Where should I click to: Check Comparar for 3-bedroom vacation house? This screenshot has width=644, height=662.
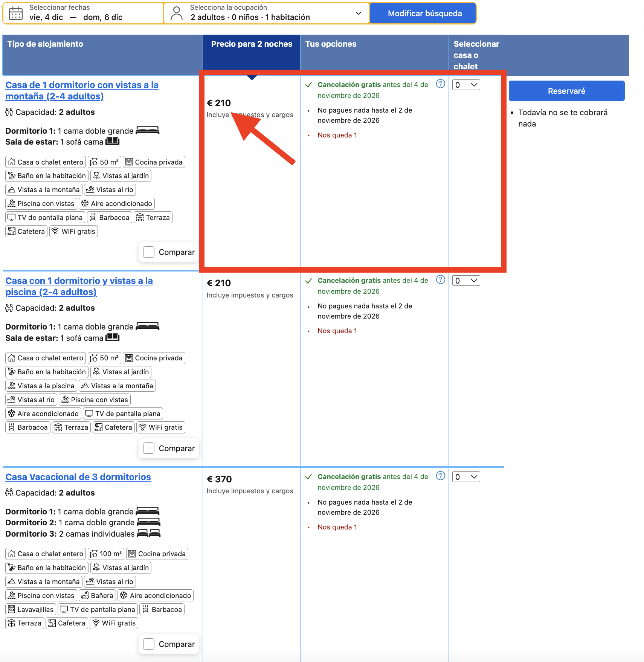(149, 644)
